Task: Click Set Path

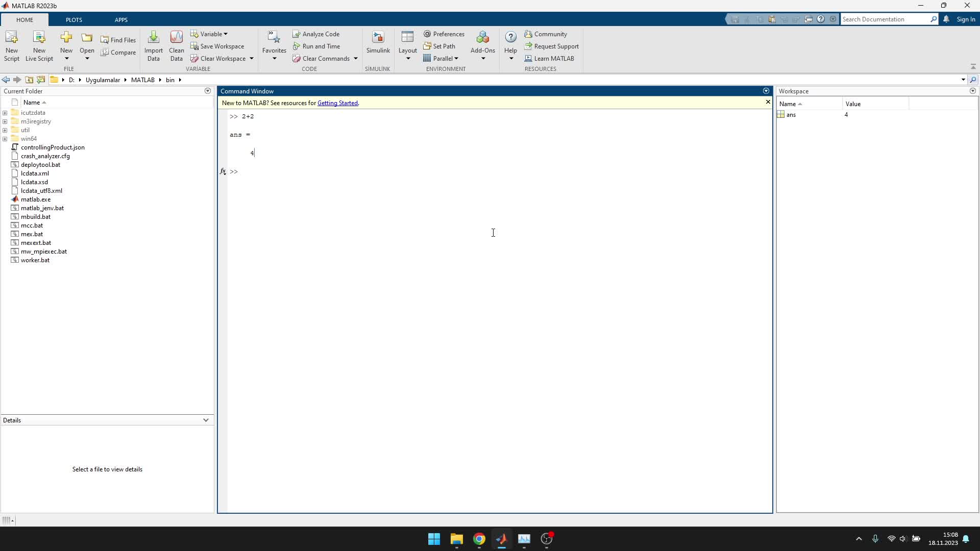Action: [x=439, y=46]
